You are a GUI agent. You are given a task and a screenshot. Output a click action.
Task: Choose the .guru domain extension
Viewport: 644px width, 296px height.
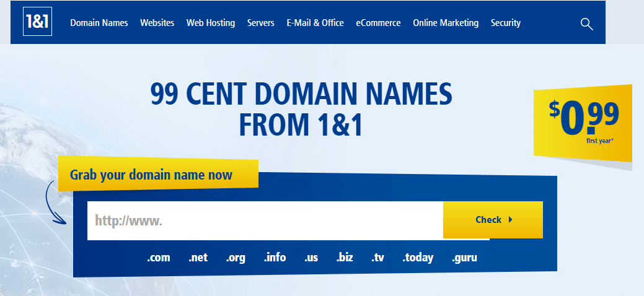click(x=464, y=258)
